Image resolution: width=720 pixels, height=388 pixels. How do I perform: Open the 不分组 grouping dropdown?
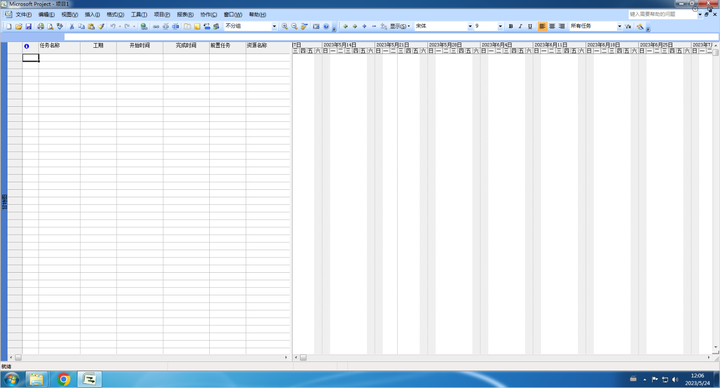(x=275, y=27)
